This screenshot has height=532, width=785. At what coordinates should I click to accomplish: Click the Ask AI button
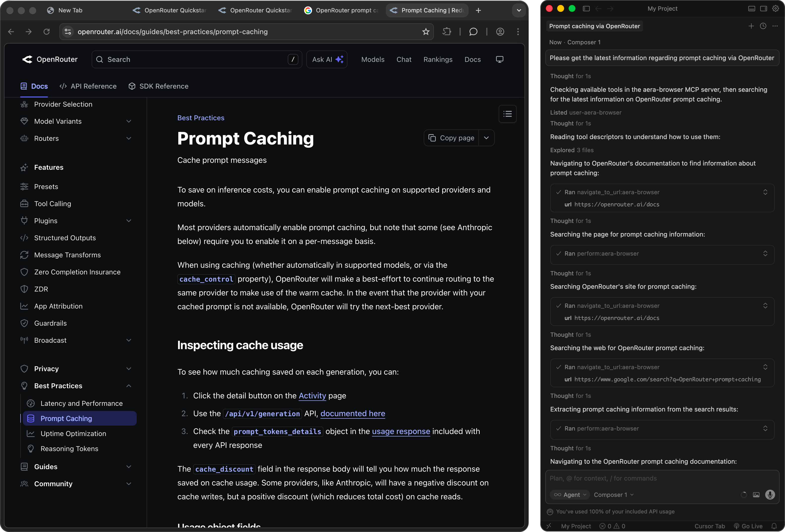(327, 59)
